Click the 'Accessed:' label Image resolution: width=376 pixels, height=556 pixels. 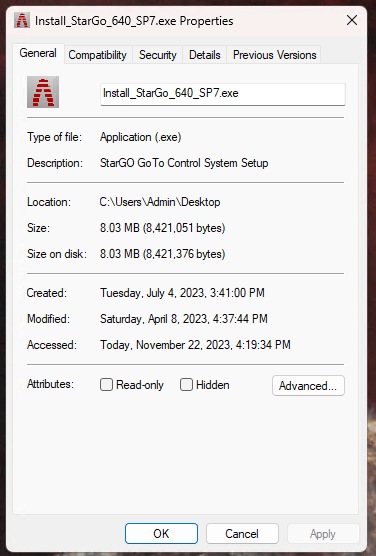point(52,345)
